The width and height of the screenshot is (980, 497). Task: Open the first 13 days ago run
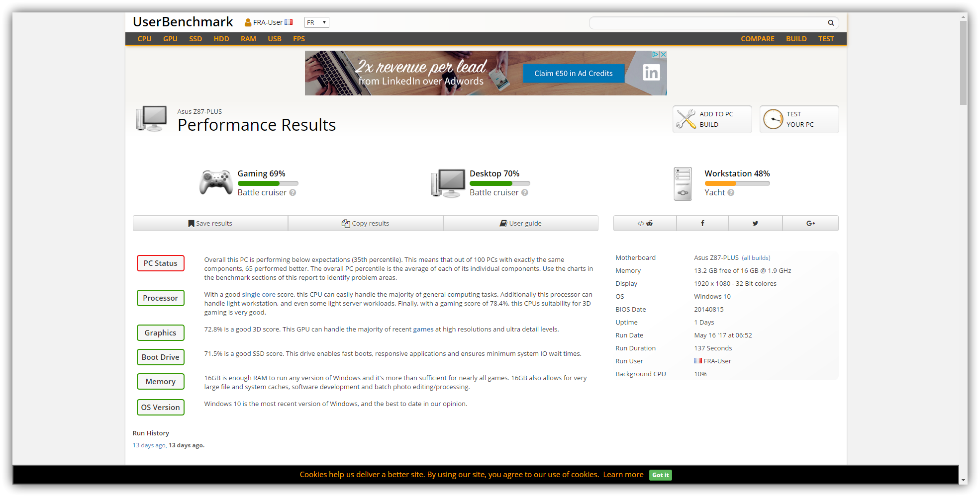[149, 445]
